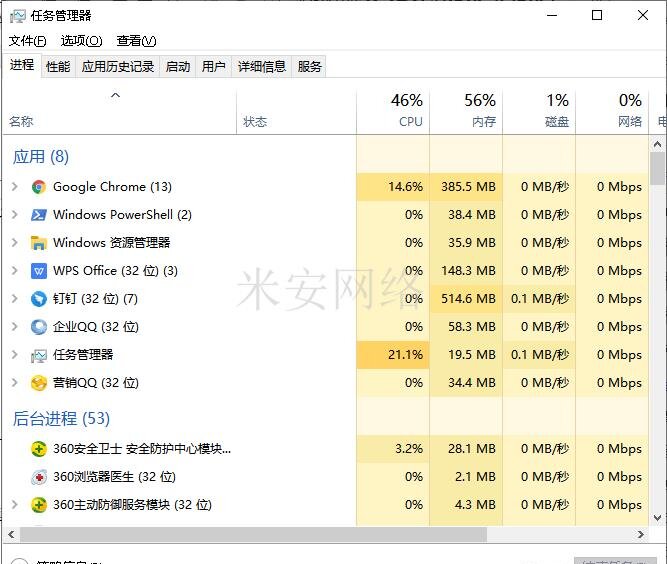Viewport: 667px width, 564px height.
Task: Select the 360浏览器医生 (32 位) row
Action: 326,477
